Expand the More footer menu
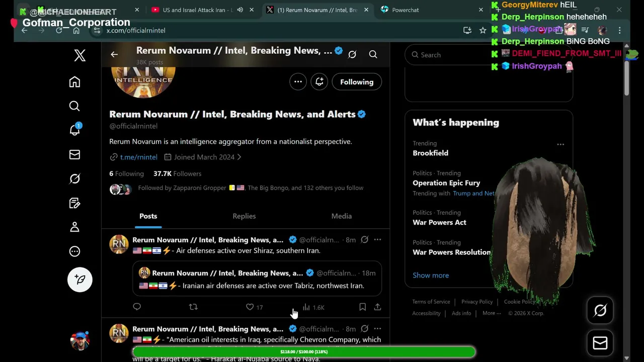Screen dimensions: 644x362 click(x=492, y=313)
